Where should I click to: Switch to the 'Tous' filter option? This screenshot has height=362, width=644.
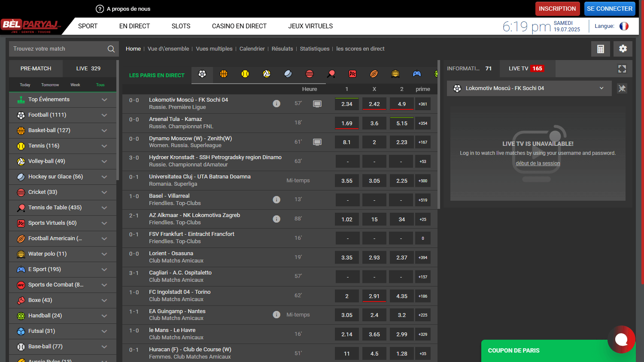[100, 84]
